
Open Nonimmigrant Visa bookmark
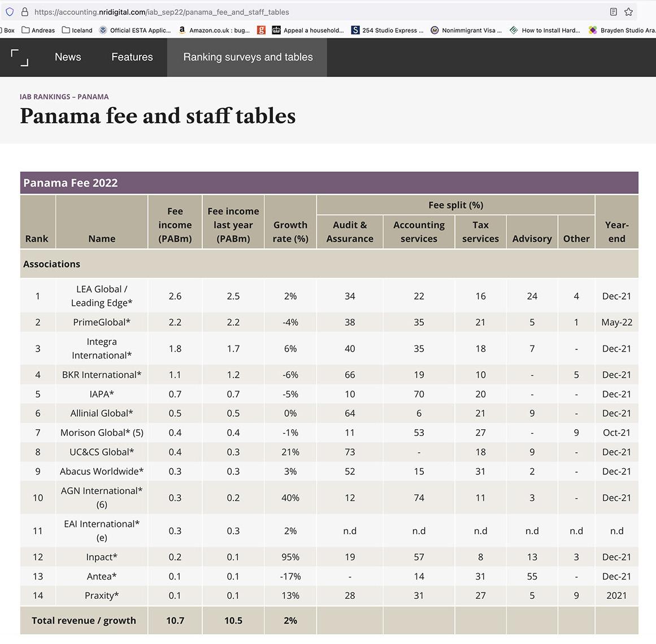[x=466, y=30]
